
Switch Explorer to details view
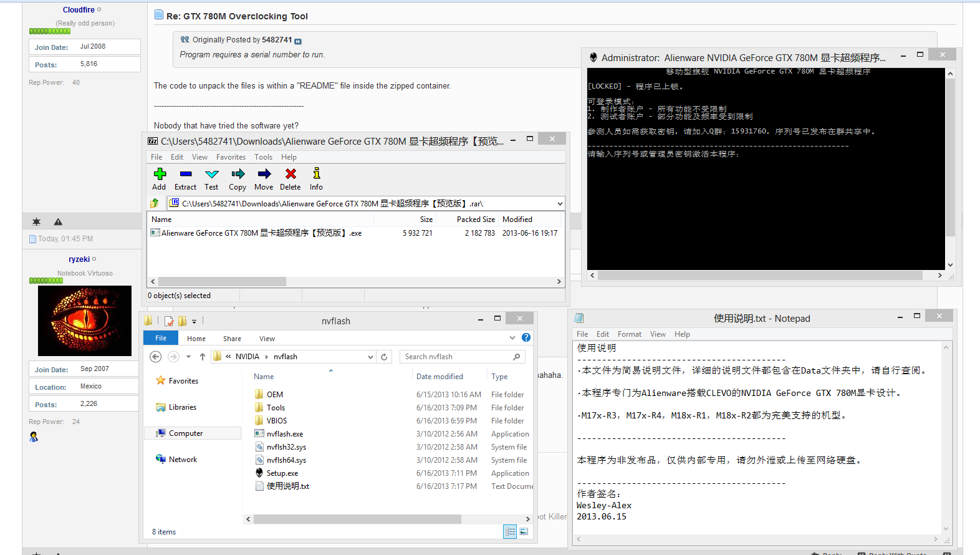click(511, 531)
